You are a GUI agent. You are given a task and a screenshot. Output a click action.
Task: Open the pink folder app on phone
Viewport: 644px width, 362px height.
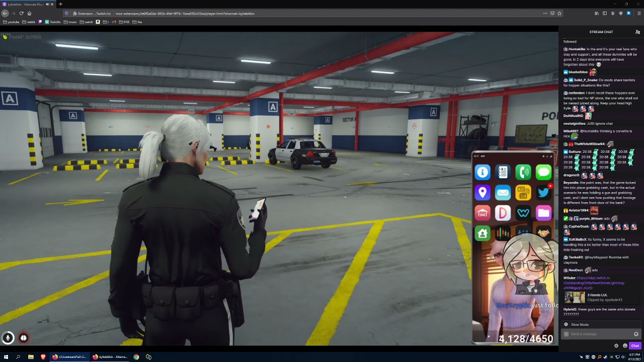tap(543, 213)
